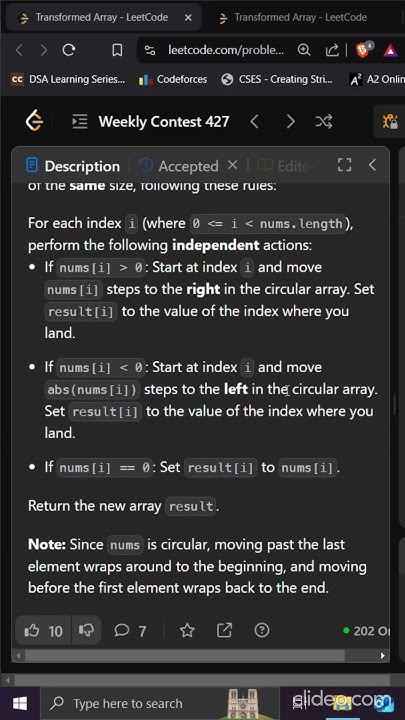Open Brave Shields lion icon

(x=363, y=50)
